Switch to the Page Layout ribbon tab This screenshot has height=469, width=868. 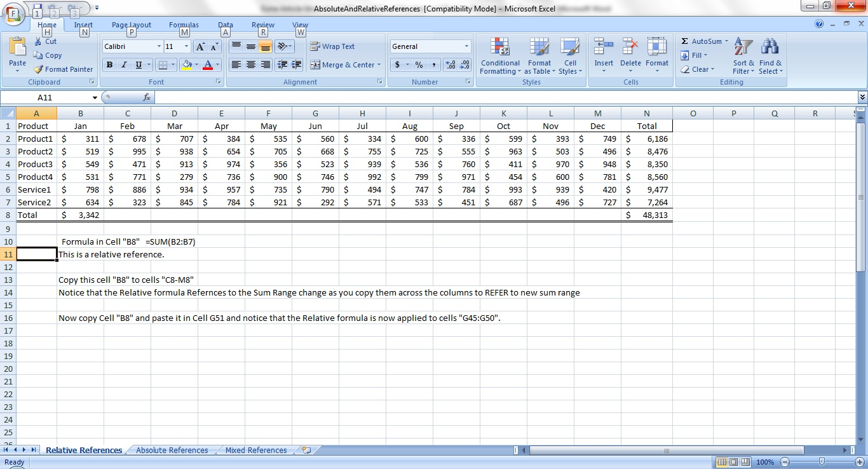[x=132, y=25]
